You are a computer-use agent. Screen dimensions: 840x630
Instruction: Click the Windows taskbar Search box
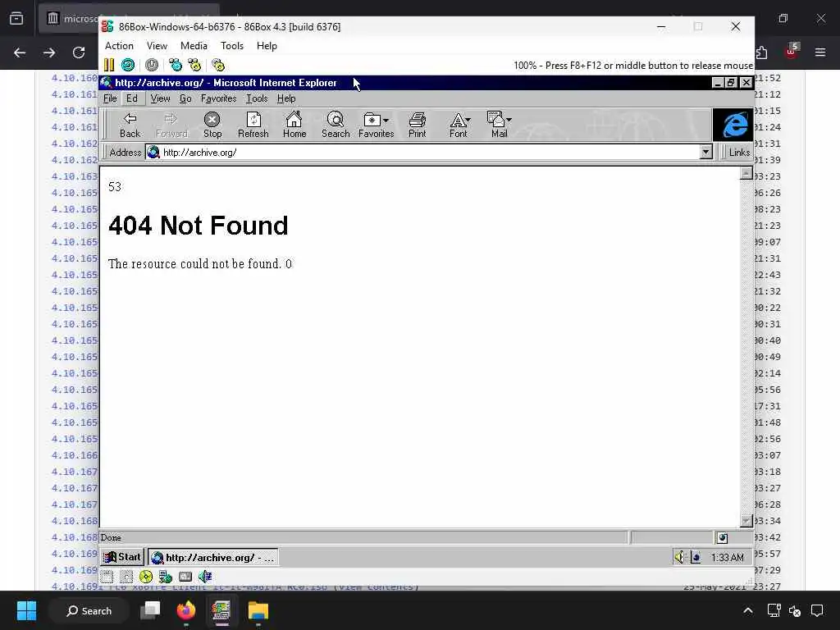coord(89,610)
